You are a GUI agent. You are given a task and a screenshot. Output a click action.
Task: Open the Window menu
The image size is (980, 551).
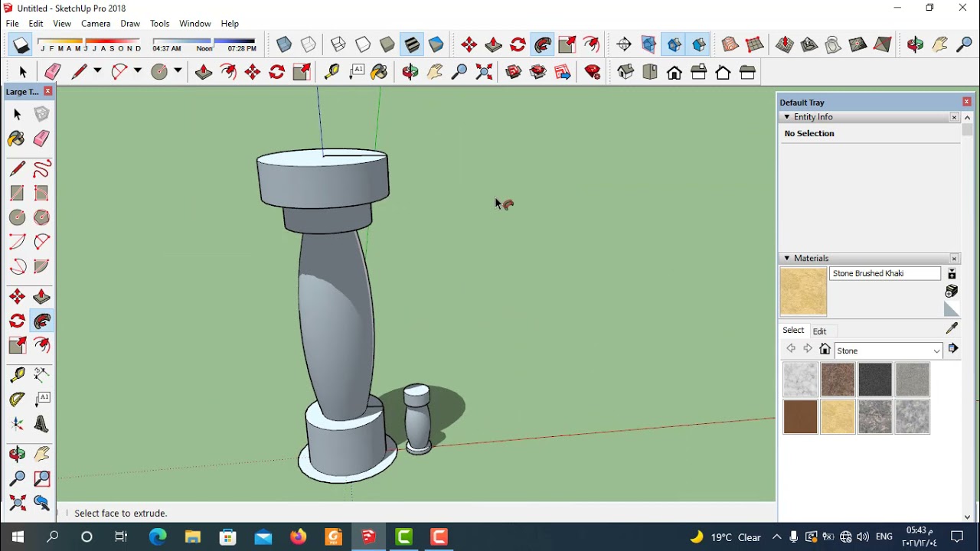[x=194, y=24]
